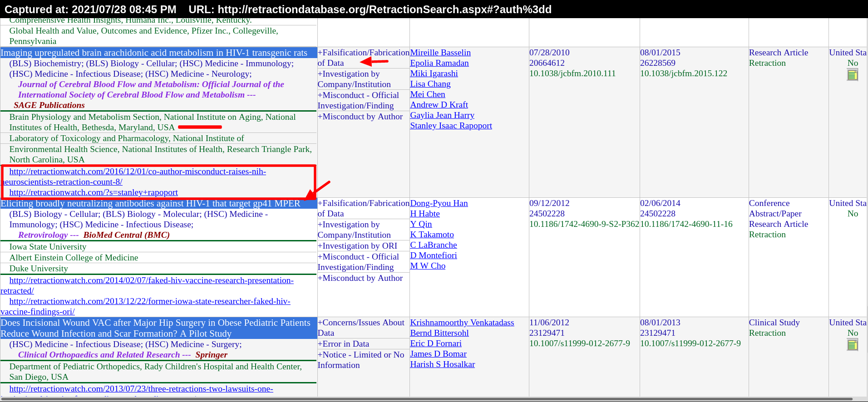Select author Lisa Chang
The image size is (868, 402).
pyautogui.click(x=430, y=84)
